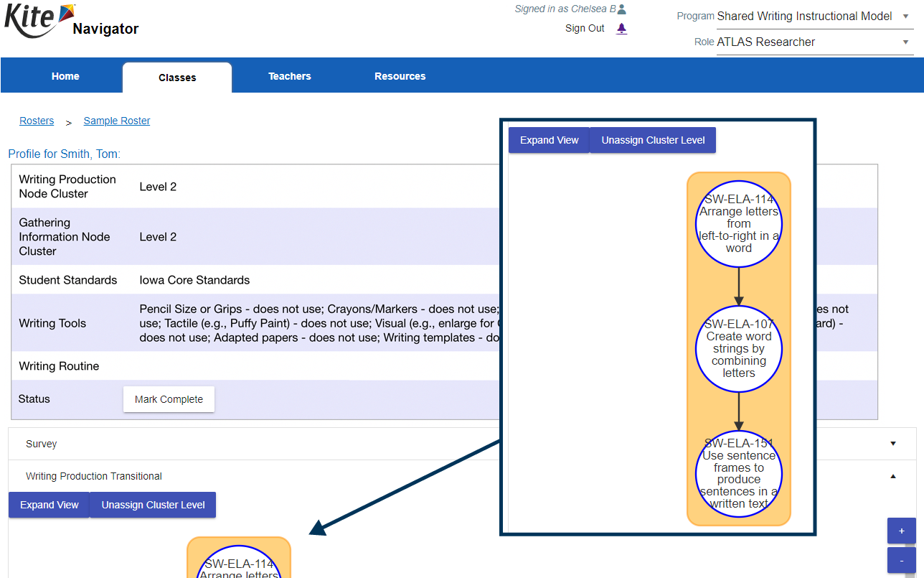Click the 'Writing Routine' row label

click(x=59, y=366)
